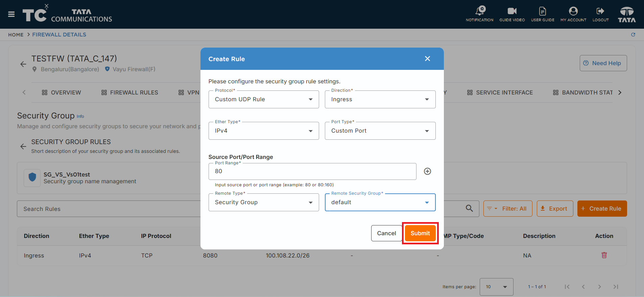
Task: Click the Firewall Details breadcrumb
Action: (x=59, y=34)
